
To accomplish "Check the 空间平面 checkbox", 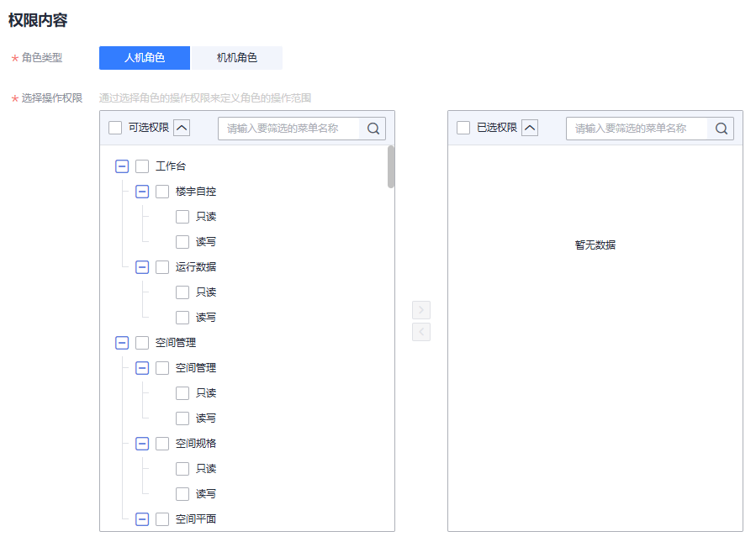I will pos(162,519).
